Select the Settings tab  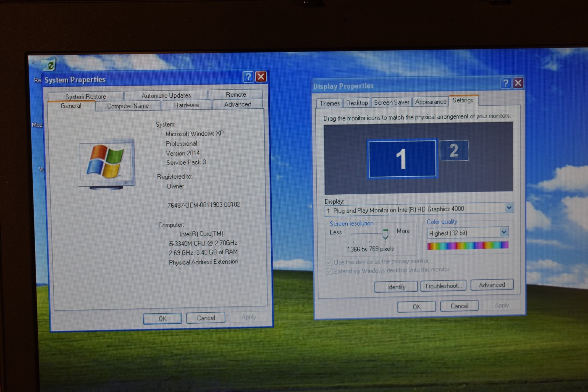click(x=463, y=100)
